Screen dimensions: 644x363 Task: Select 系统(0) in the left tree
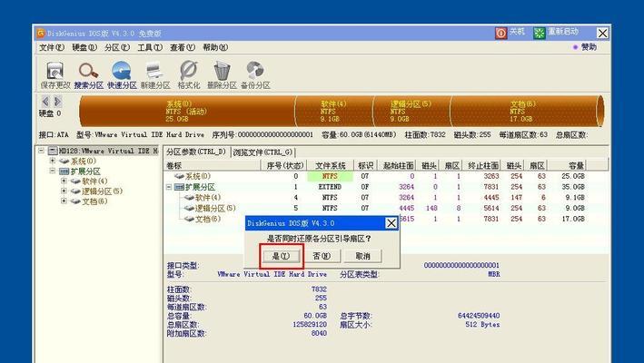pos(84,161)
